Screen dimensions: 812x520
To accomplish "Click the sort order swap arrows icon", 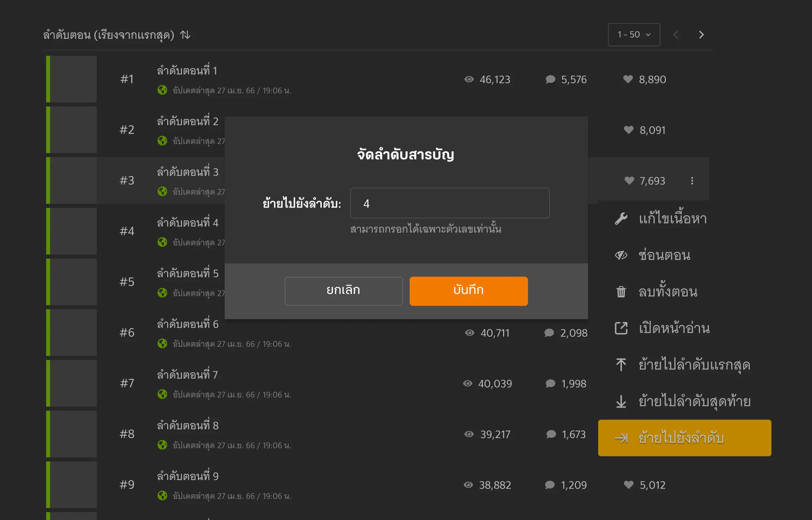I will pos(185,35).
